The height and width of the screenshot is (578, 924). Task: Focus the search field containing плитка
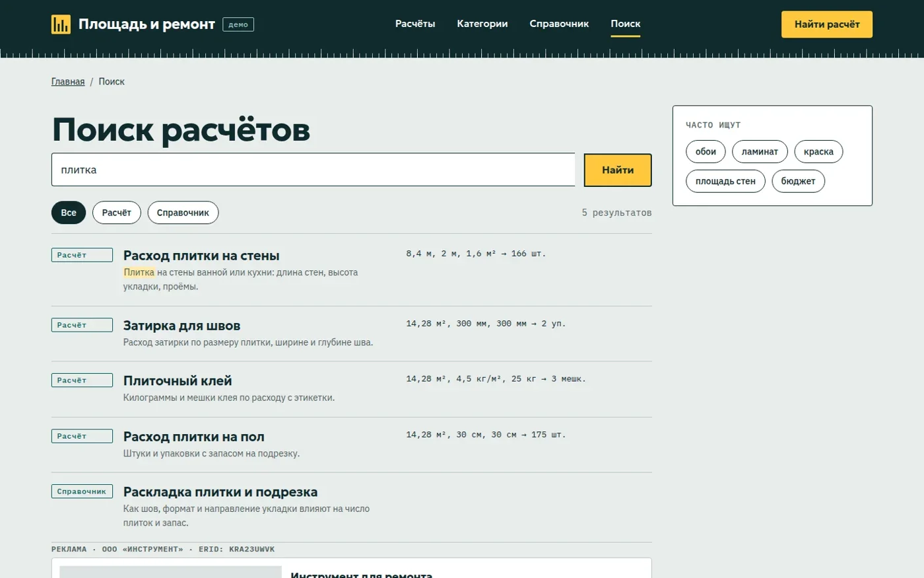tap(313, 170)
